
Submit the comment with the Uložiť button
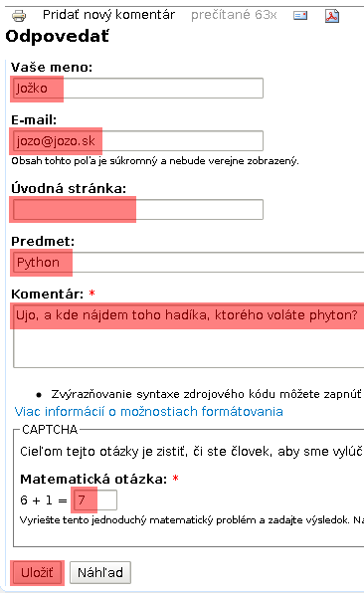pos(37,572)
